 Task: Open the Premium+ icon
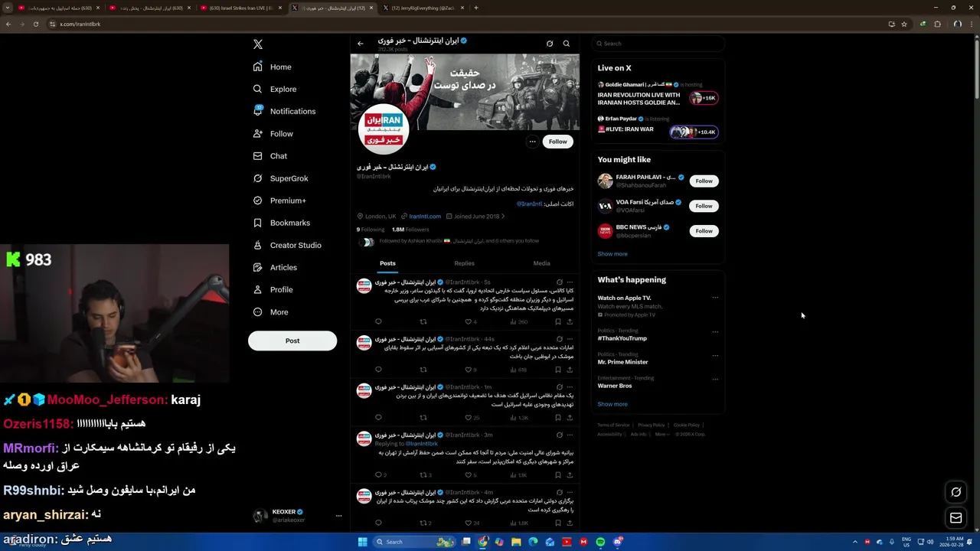pos(258,201)
